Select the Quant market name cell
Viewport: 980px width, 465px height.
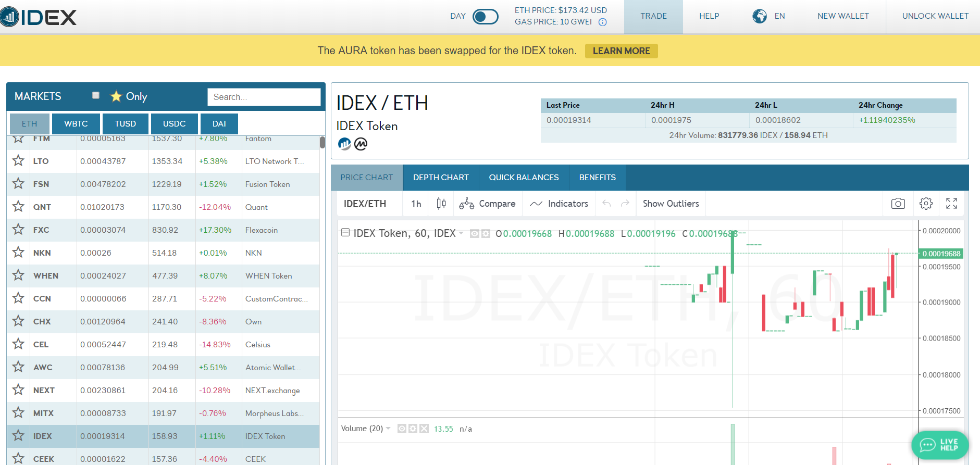pos(280,207)
